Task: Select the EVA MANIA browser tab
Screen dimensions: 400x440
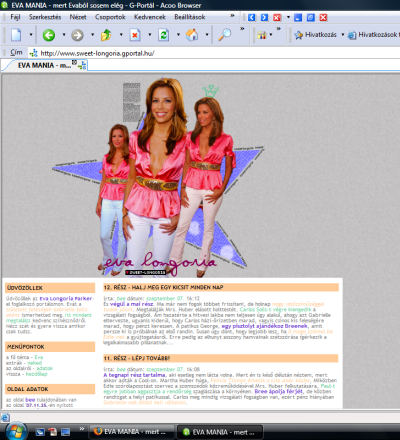Action: [x=44, y=65]
